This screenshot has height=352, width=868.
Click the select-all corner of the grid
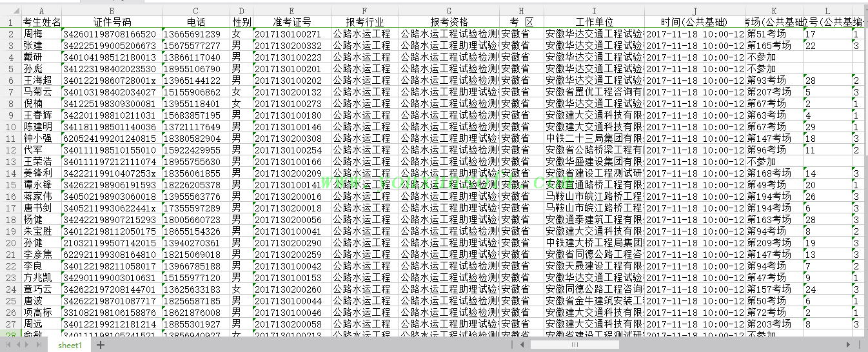tap(10, 11)
